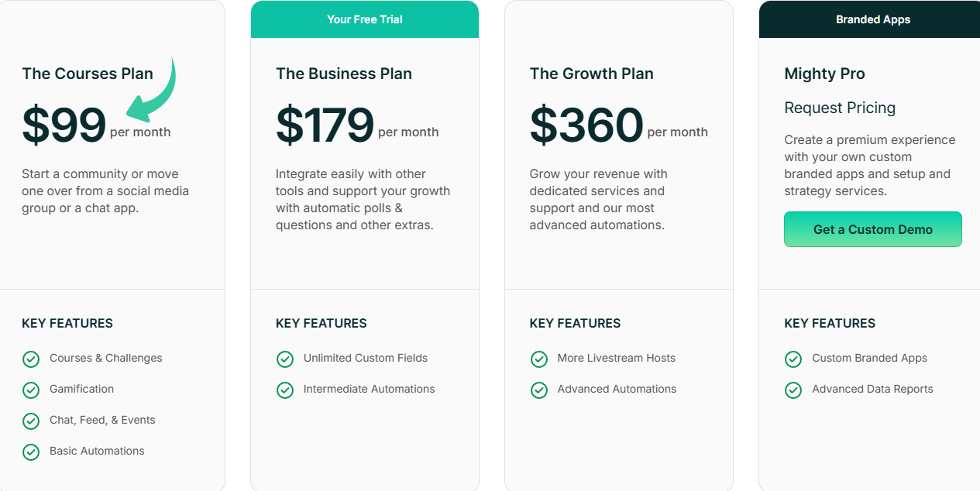Click the checkmark icon next to Gamification
Screen dimensions: 980x491
[31, 390]
